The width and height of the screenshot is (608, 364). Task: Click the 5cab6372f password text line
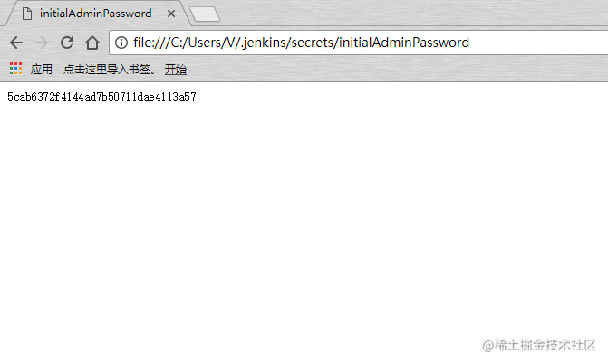click(x=102, y=97)
